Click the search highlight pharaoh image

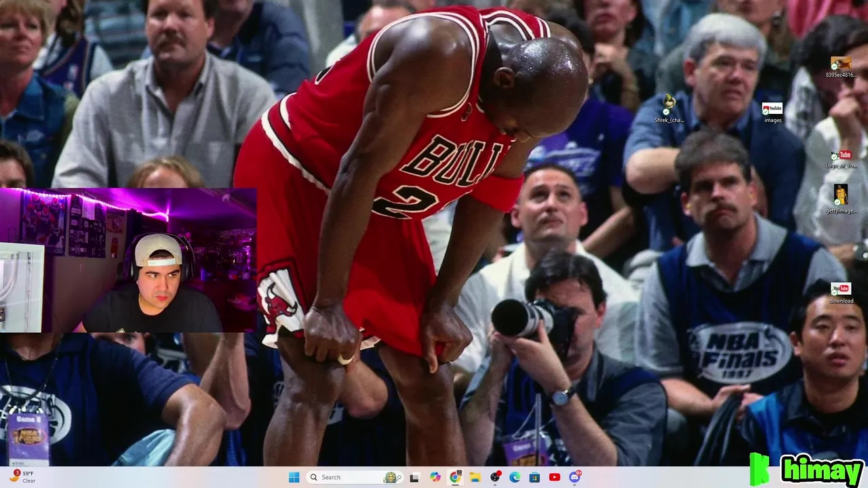(393, 477)
